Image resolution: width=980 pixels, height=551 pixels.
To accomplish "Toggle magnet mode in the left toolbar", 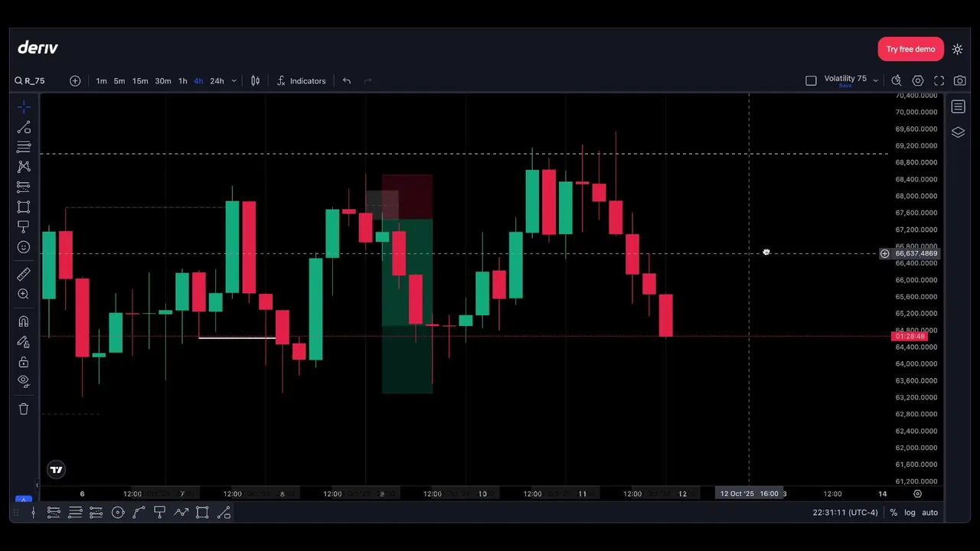I will (x=24, y=321).
